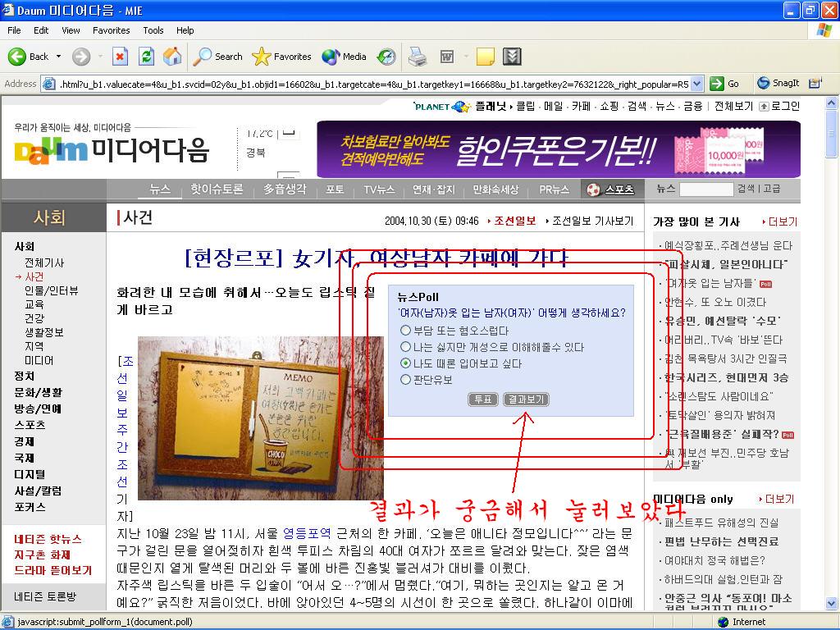Open the Help menu
840x630 pixels.
(185, 30)
